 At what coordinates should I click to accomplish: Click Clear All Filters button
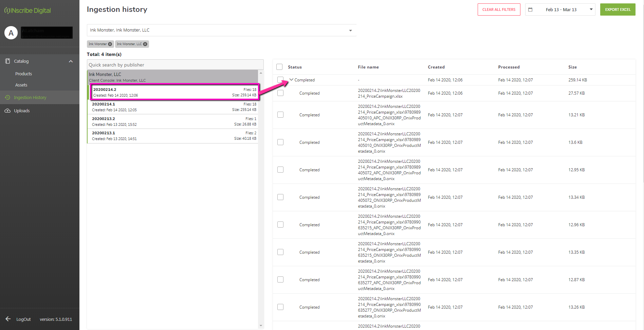pos(499,9)
